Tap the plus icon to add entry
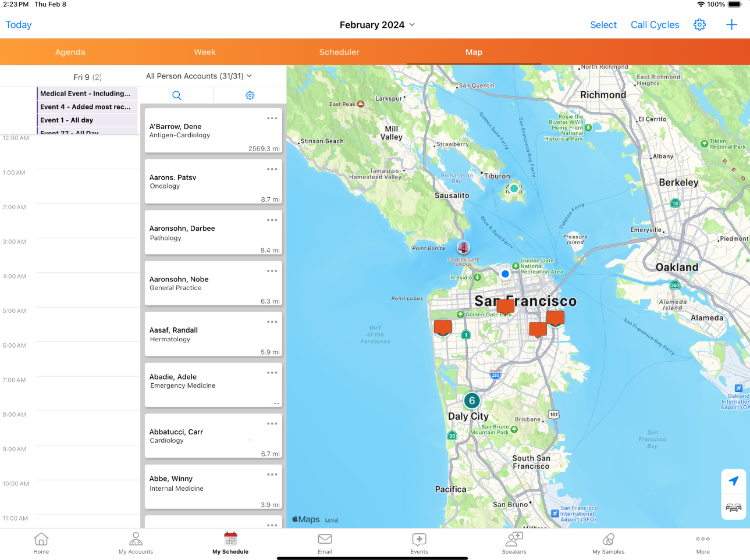Screen dimensions: 750x560 pos(731,24)
